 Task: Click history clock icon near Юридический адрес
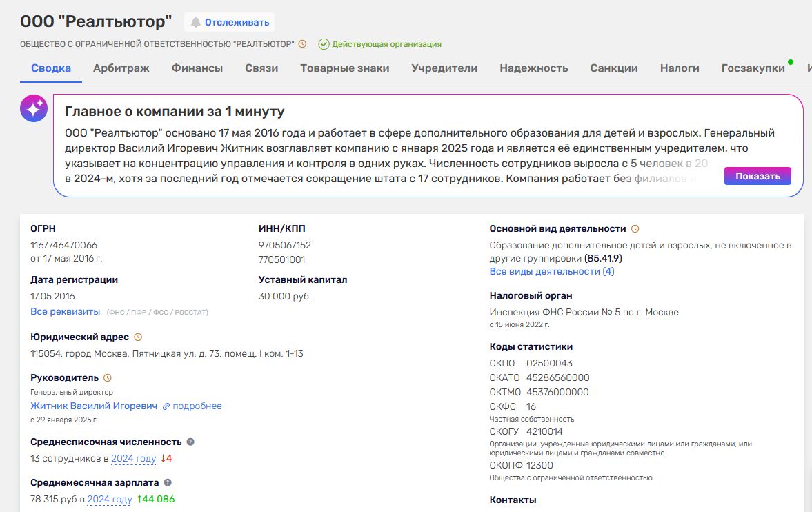click(137, 337)
